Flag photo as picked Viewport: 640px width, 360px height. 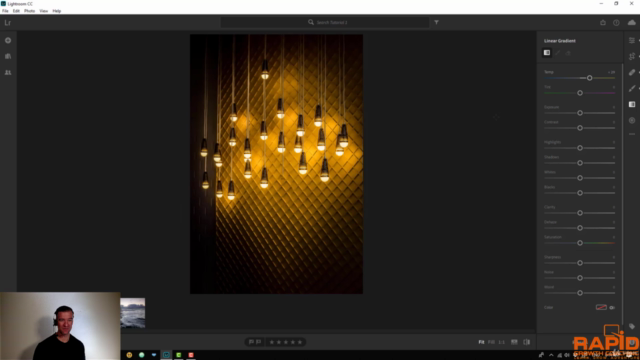251,342
